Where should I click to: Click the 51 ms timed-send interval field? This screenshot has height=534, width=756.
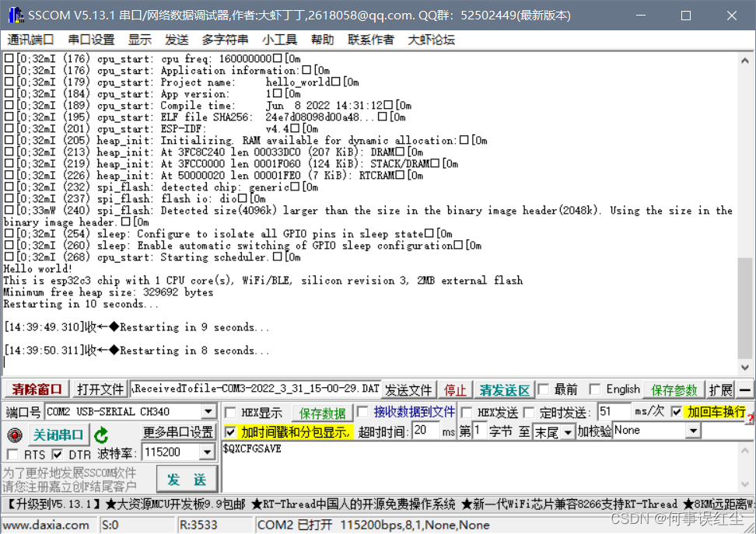[x=614, y=412]
